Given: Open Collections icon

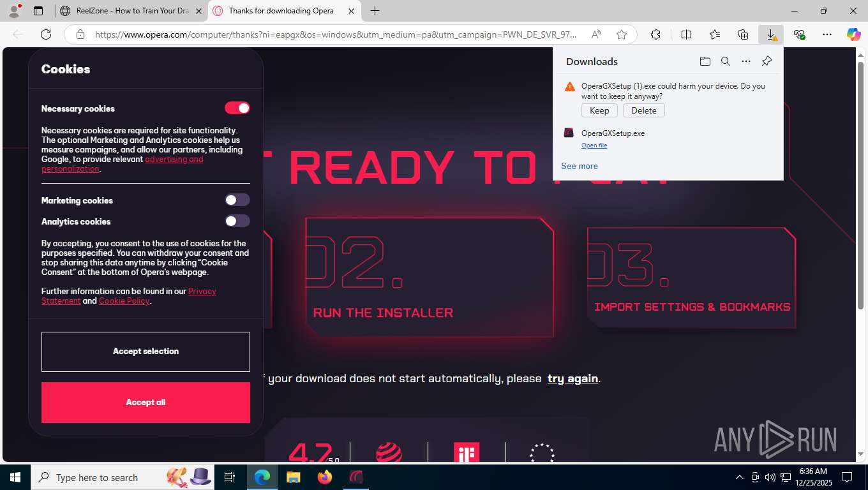Looking at the screenshot, I should click(x=743, y=34).
